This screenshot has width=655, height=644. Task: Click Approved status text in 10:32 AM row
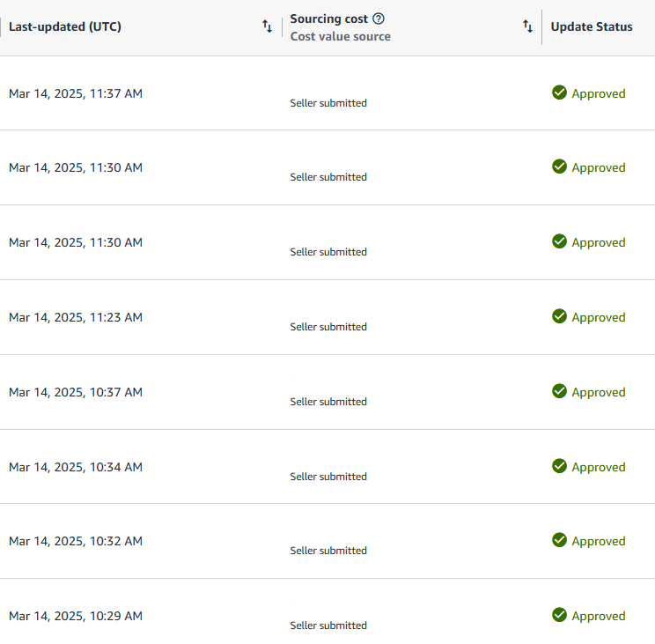click(x=599, y=541)
